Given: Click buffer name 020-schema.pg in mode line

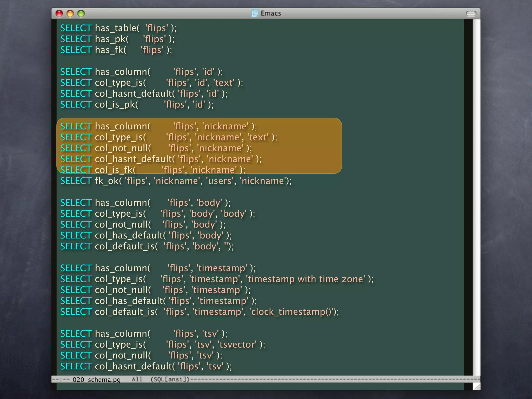Looking at the screenshot, I should [x=97, y=380].
